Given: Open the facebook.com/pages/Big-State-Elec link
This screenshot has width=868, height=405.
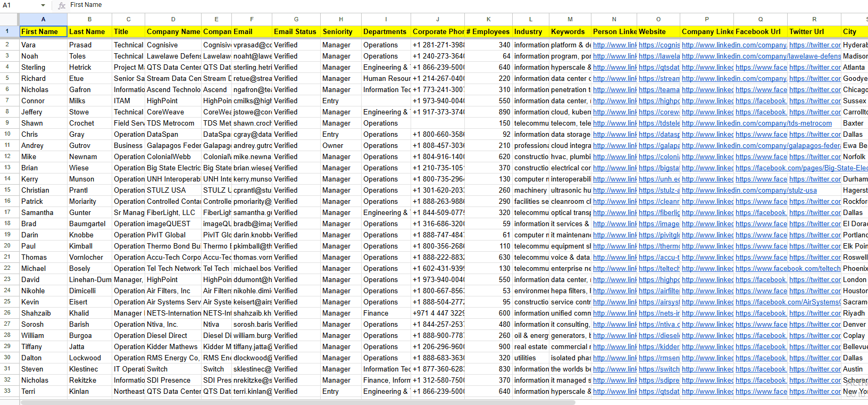Looking at the screenshot, I should coord(802,168).
